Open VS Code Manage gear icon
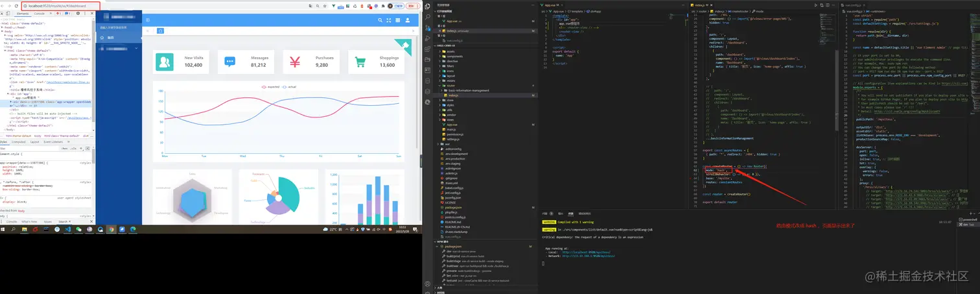The width and height of the screenshot is (980, 294). pyautogui.click(x=427, y=291)
